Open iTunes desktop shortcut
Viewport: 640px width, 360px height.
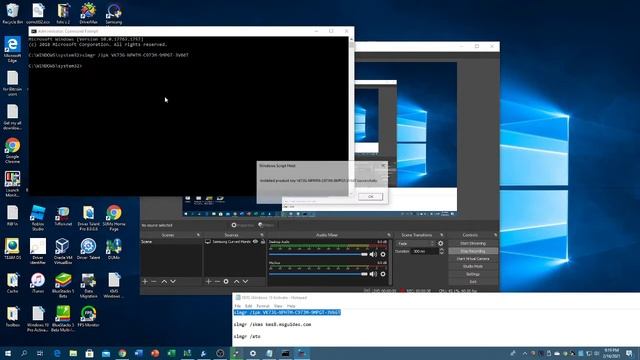[38, 282]
